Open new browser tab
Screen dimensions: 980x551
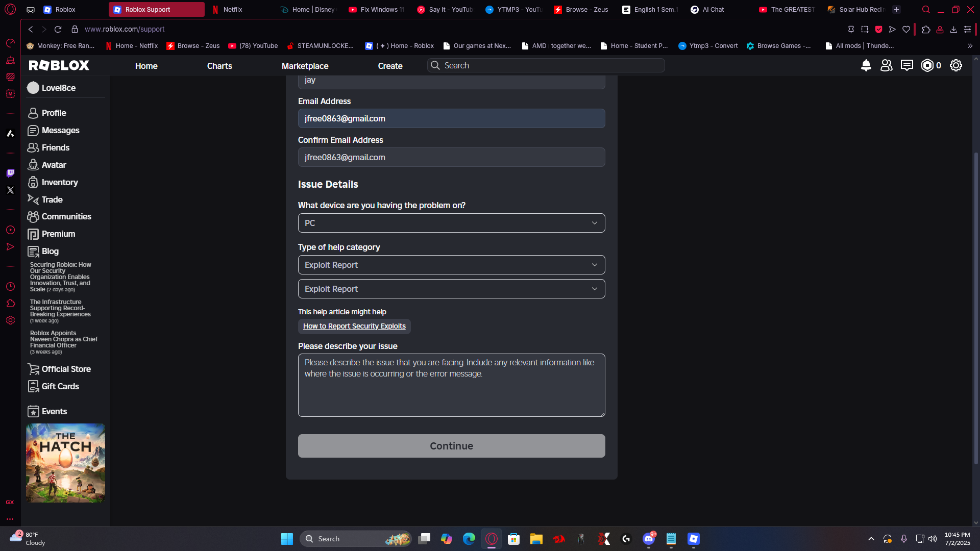[x=896, y=9]
